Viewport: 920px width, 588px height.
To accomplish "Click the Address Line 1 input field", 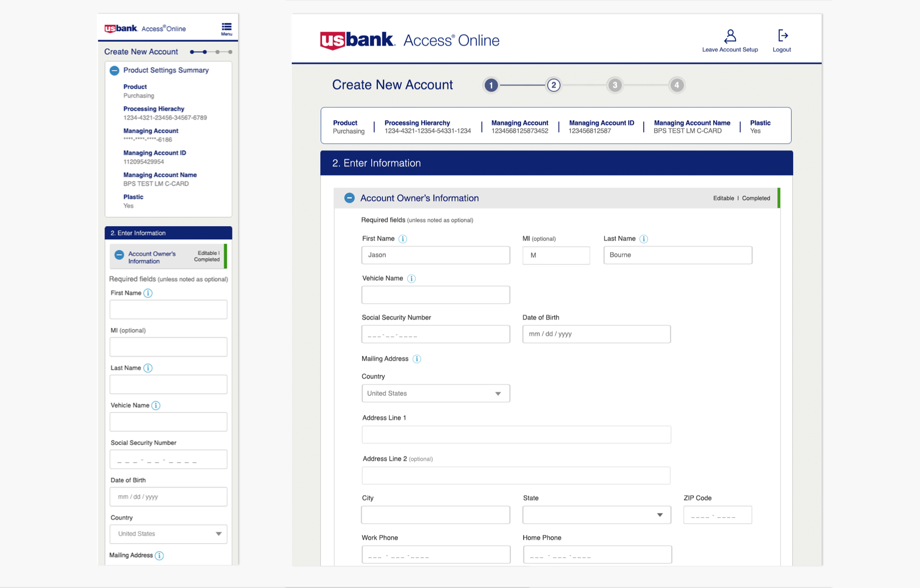I will pos(516,435).
